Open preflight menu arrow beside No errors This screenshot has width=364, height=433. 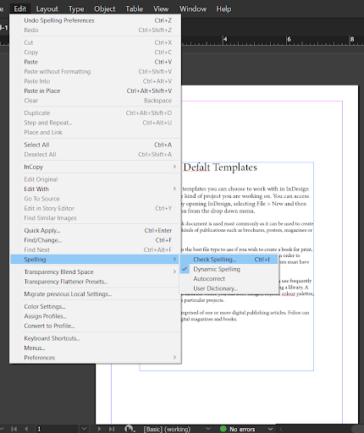coord(270,429)
